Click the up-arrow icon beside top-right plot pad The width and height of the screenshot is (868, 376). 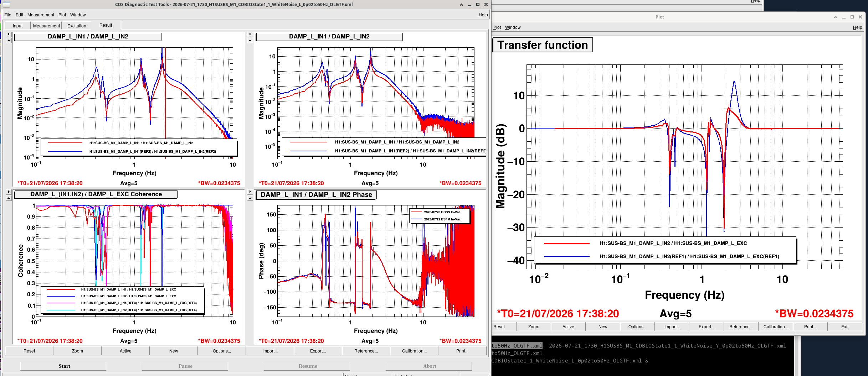250,40
